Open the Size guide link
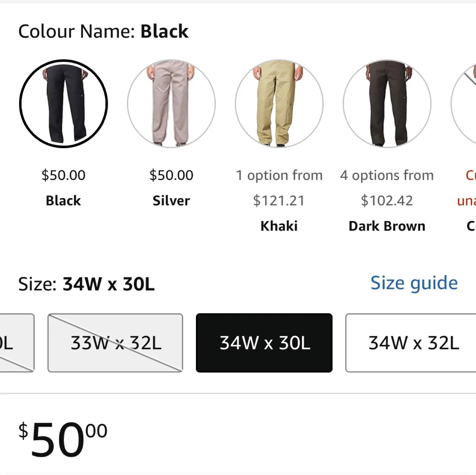 point(414,283)
